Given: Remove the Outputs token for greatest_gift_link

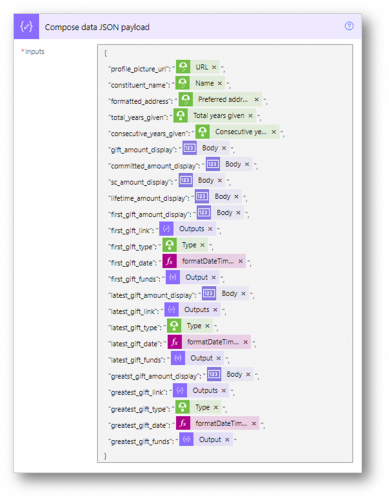Looking at the screenshot, I should click(x=224, y=390).
